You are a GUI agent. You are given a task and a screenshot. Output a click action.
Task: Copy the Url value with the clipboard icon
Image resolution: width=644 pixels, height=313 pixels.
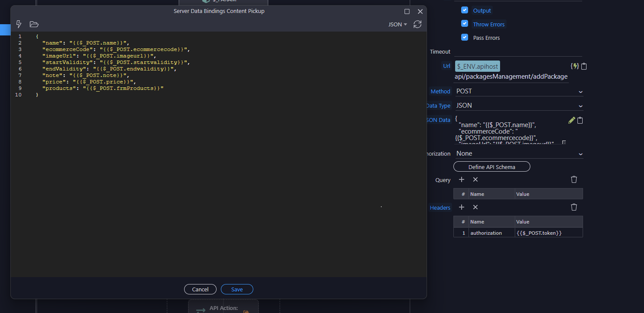point(583,66)
